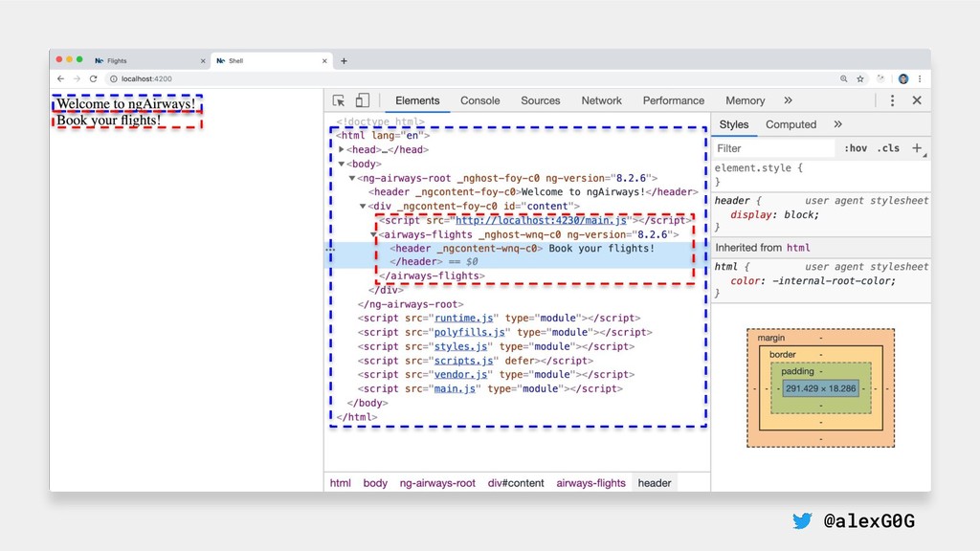The width and height of the screenshot is (980, 551).
Task: Add new style rule with plus icon
Action: coord(916,148)
